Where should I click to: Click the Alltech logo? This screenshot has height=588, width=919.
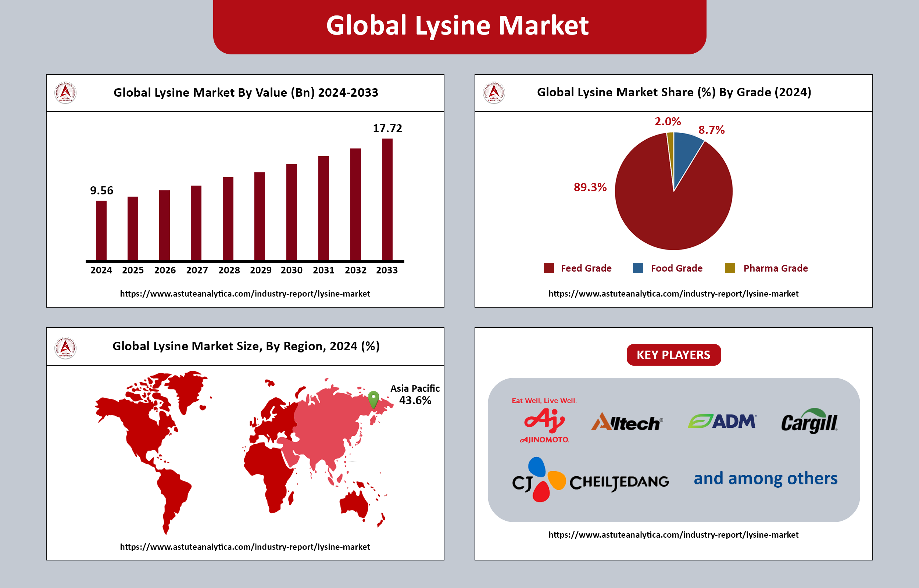coord(627,422)
